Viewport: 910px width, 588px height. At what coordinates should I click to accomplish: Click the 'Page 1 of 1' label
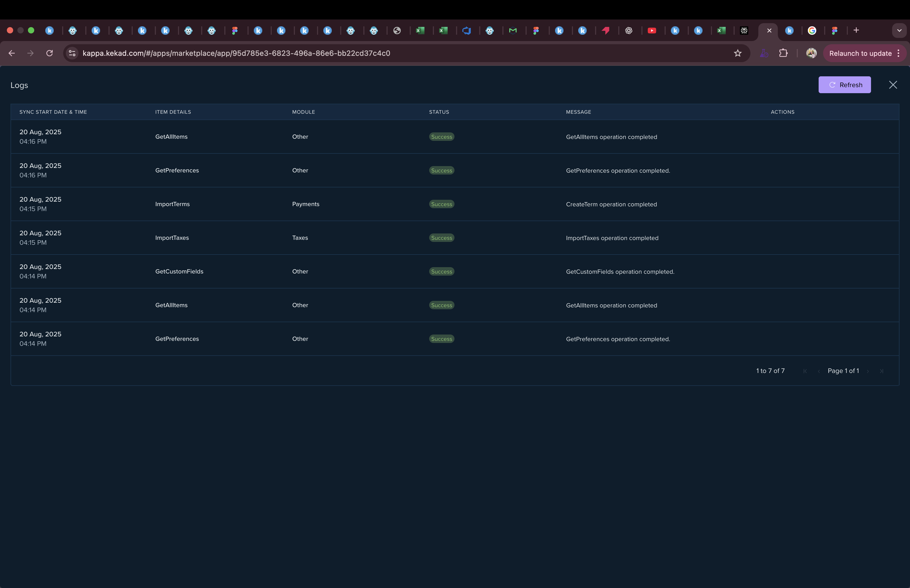[843, 371]
